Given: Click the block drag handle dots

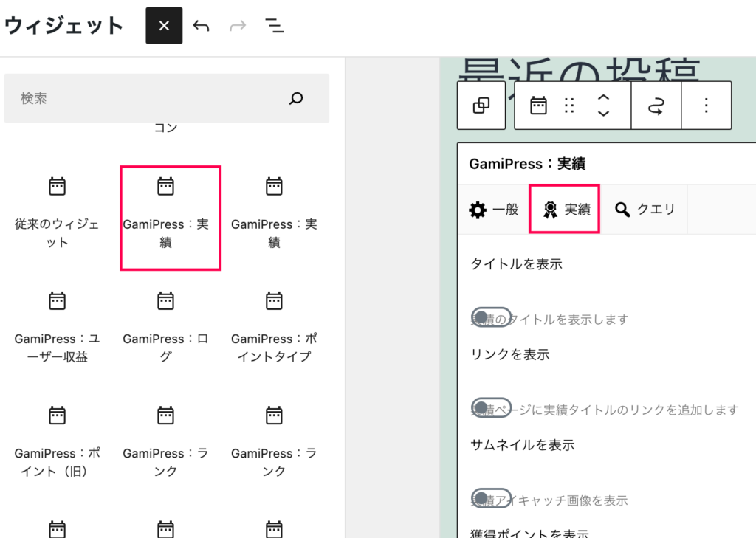Looking at the screenshot, I should (569, 106).
